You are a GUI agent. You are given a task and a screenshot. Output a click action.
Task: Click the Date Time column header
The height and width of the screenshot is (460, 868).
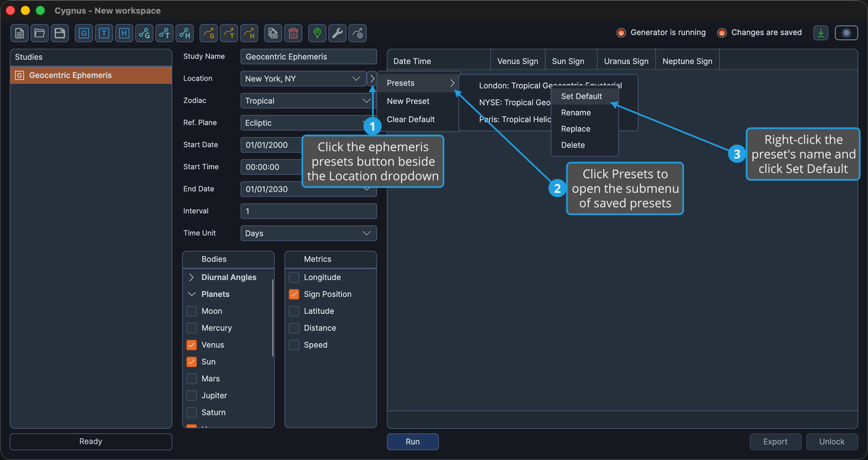[439, 61]
